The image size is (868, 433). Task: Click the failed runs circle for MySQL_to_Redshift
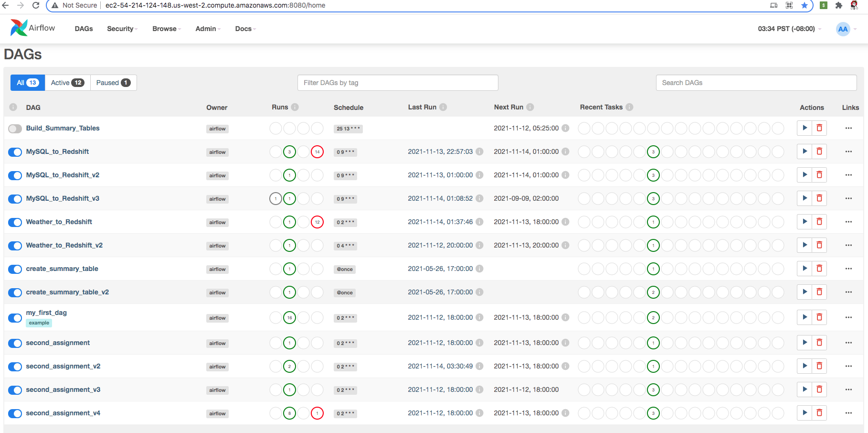click(317, 152)
